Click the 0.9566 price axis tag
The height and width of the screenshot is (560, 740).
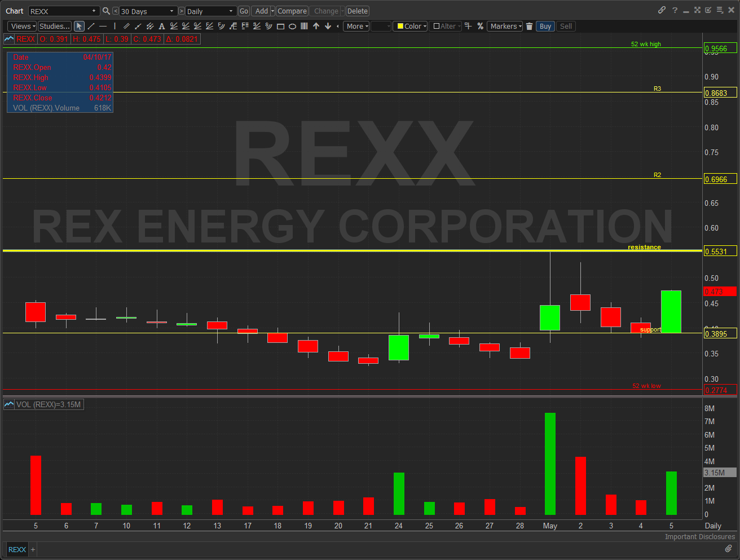720,48
